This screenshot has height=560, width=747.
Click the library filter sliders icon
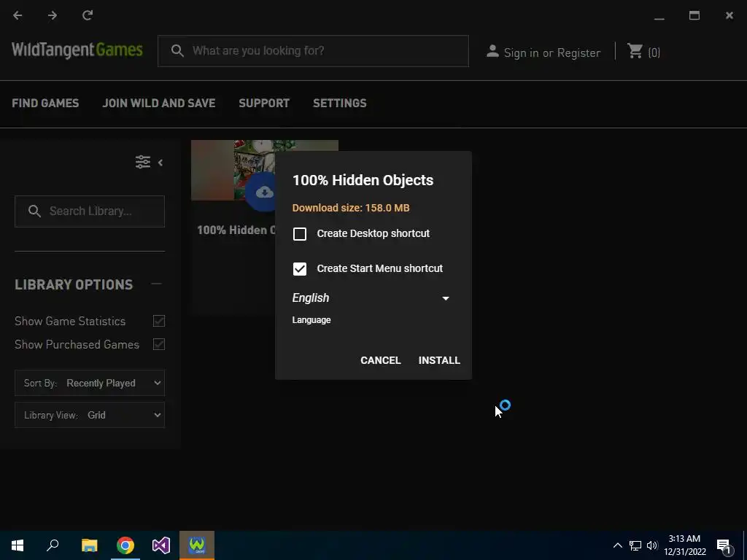pos(143,163)
